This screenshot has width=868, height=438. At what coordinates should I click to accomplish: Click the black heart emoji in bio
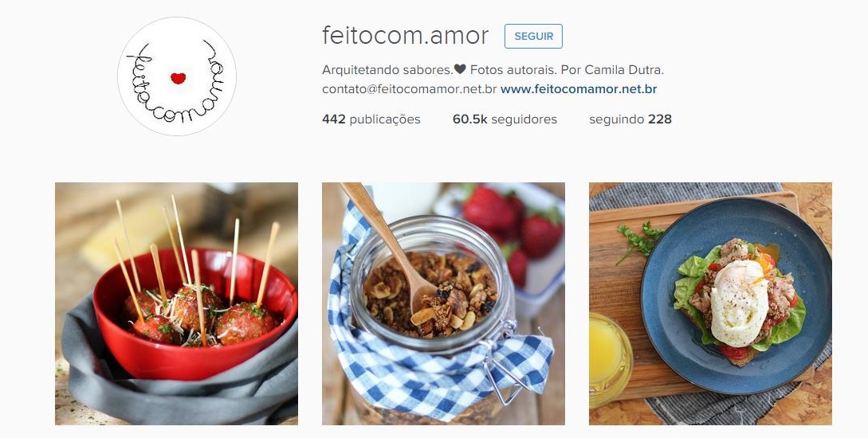point(459,70)
